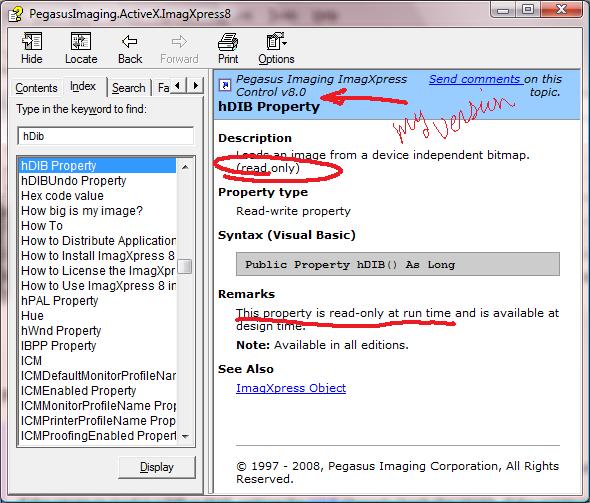Select ICMPrinterProfileName Property entry

click(98, 421)
